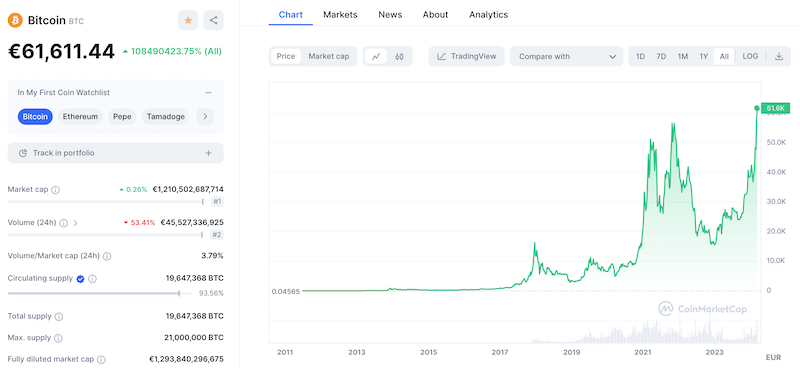Click the share icon beside Bitcoin
Screen dimensions: 800x368
pos(213,20)
